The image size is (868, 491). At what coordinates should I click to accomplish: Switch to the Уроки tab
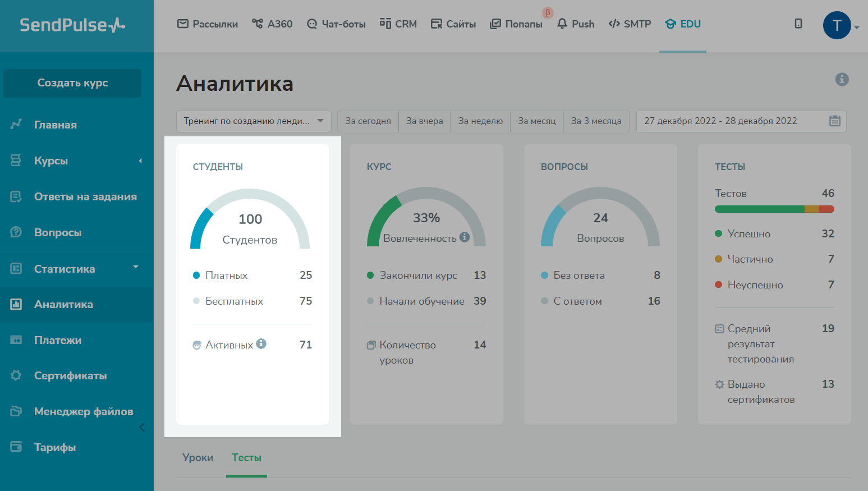[198, 458]
